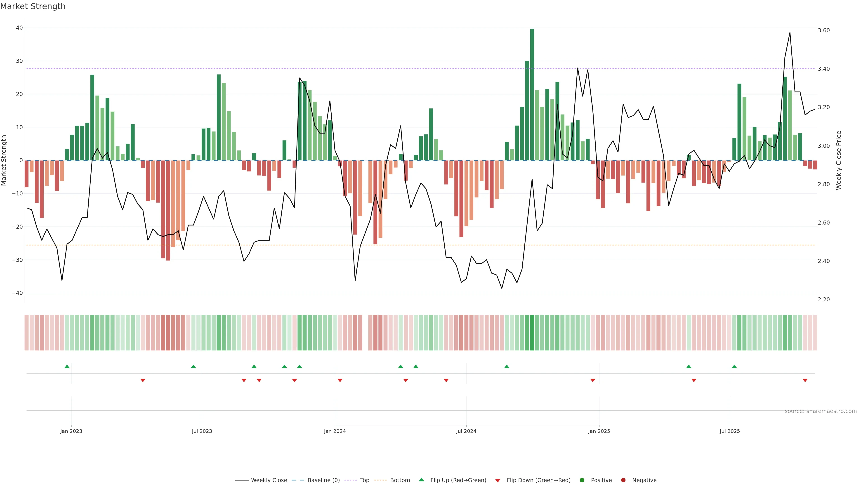Click the darkest green heatmap strip cell
Image resolution: width=868 pixels, height=488 pixels.
coord(532,332)
